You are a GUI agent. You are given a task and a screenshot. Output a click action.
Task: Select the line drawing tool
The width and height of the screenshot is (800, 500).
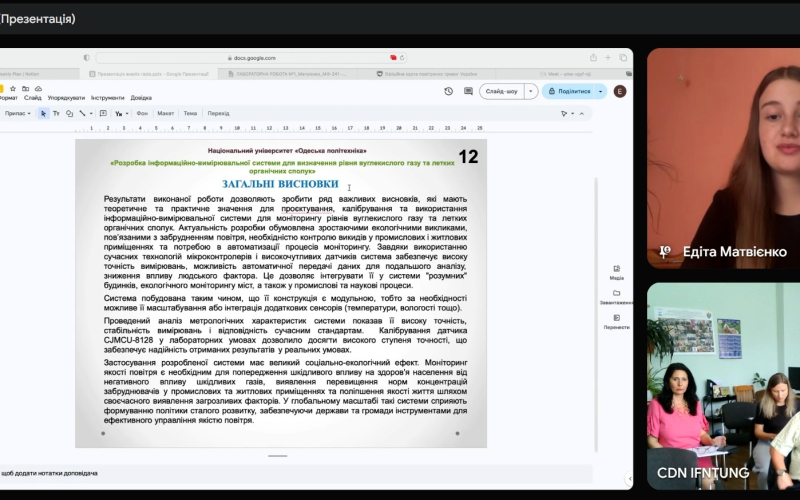pyautogui.click(x=82, y=113)
